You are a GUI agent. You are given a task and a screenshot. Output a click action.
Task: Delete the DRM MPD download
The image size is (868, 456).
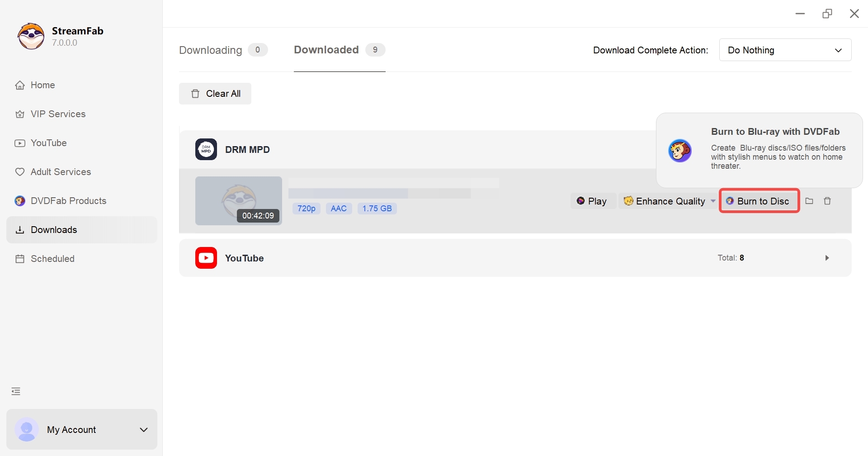click(x=828, y=201)
